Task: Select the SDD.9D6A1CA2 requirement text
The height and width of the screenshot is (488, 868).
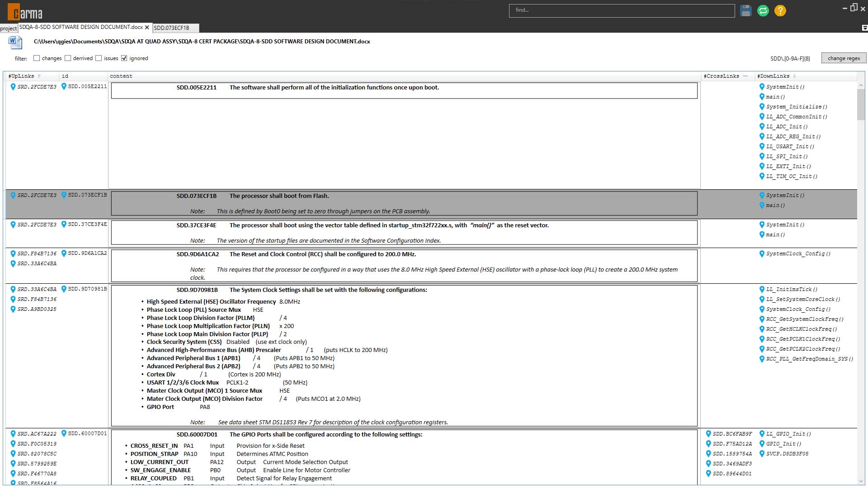Action: coord(323,254)
